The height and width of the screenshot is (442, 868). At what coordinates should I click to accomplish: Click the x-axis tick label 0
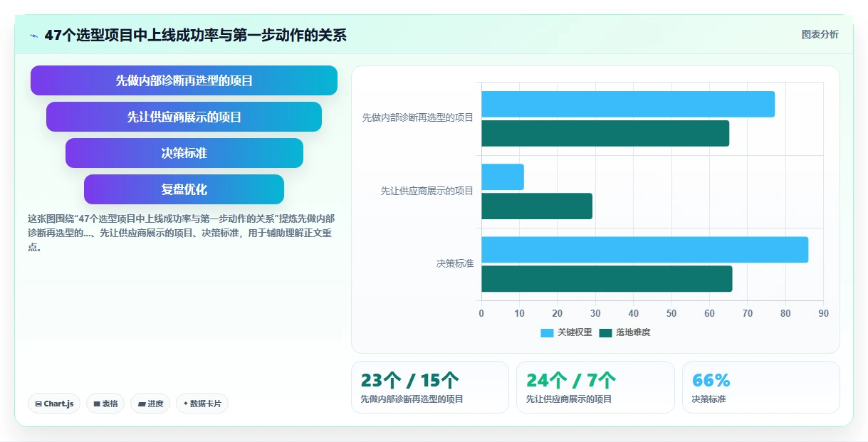pos(481,313)
